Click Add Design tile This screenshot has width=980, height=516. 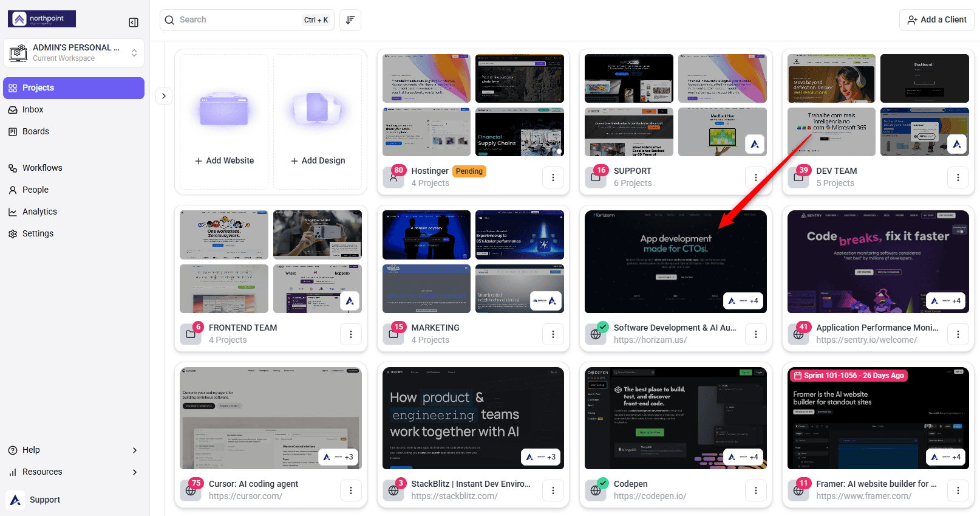click(x=318, y=122)
